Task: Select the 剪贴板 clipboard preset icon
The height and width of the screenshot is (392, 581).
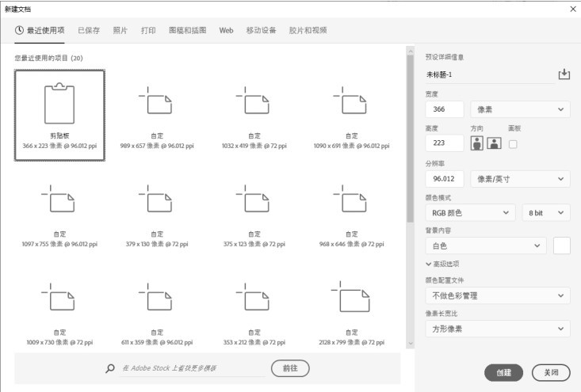Action: [x=59, y=103]
